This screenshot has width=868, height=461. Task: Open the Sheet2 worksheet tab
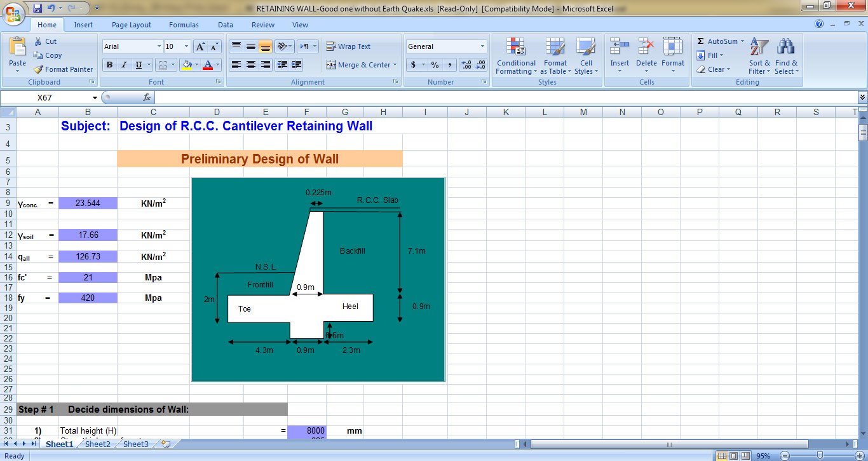tap(98, 444)
